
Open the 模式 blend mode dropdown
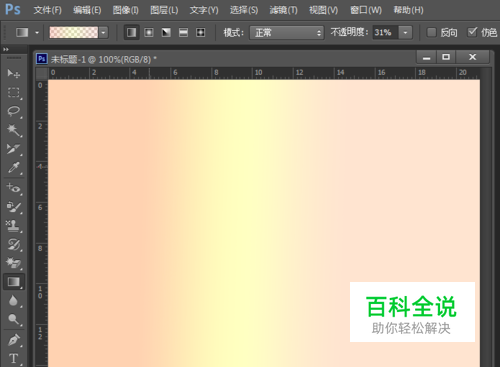[287, 33]
